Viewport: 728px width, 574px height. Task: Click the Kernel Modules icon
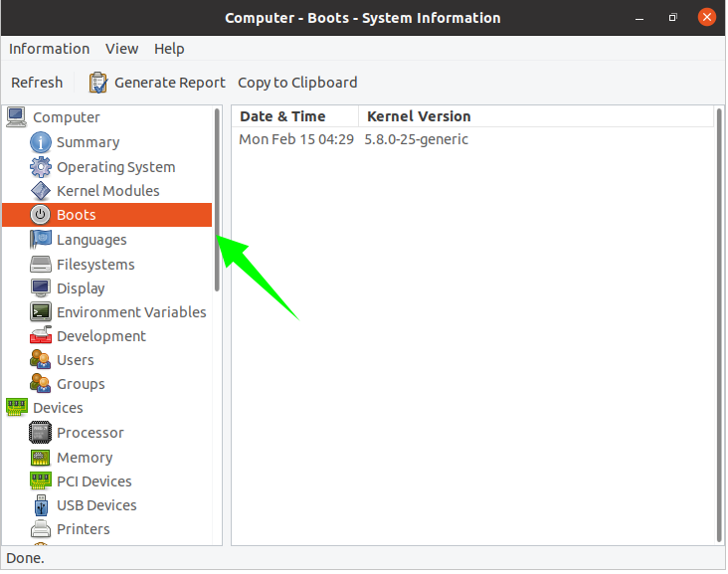40,191
